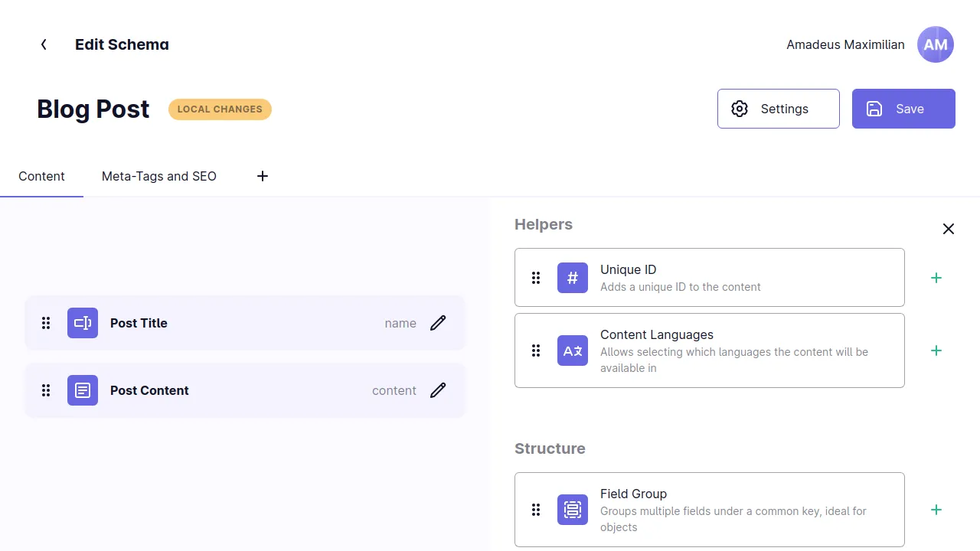Add Unique ID helper with the plus
980x551 pixels.
click(936, 278)
